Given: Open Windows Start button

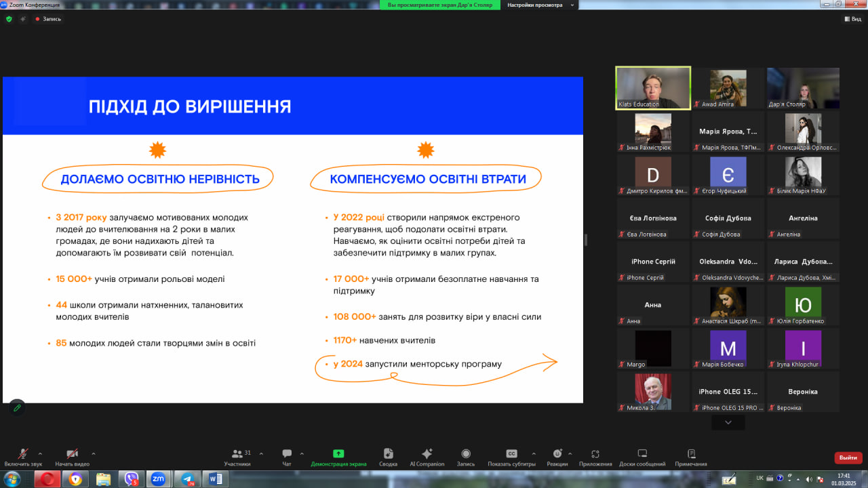Looking at the screenshot, I should [x=12, y=479].
